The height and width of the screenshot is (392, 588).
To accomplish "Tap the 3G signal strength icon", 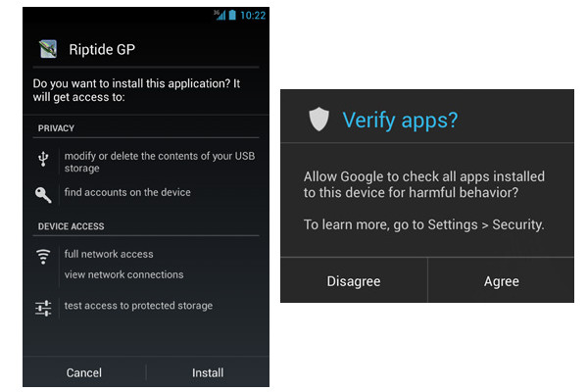I will click(220, 15).
